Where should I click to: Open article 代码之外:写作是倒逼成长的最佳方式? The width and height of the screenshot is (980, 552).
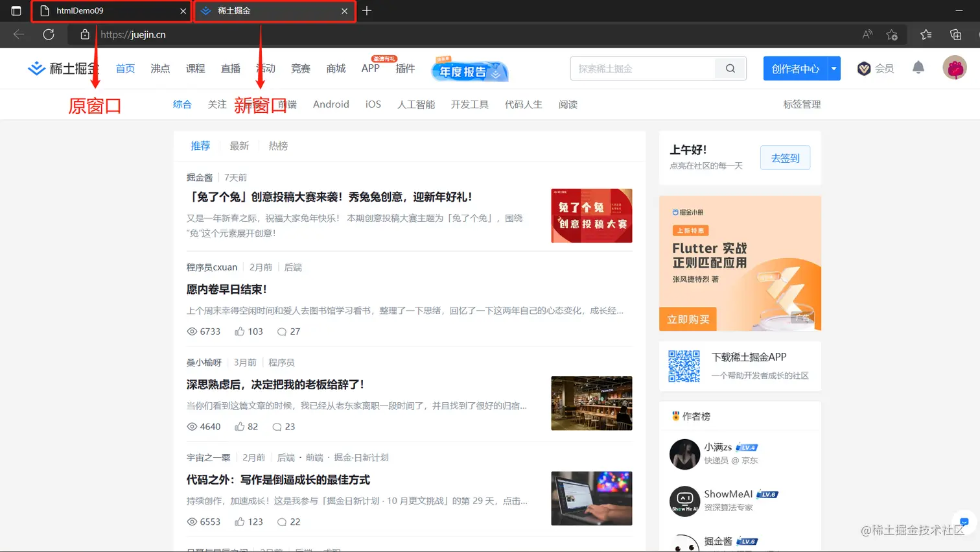pyautogui.click(x=278, y=480)
